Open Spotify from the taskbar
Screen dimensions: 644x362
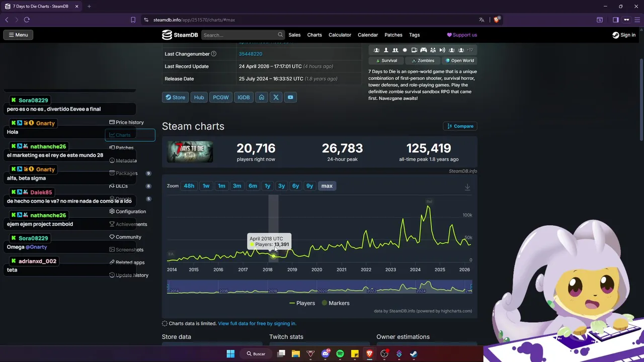pos(340,353)
